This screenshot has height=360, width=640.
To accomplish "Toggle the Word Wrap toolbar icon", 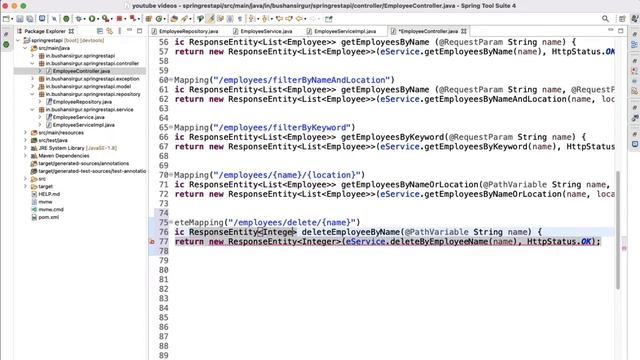I will point(220,19).
